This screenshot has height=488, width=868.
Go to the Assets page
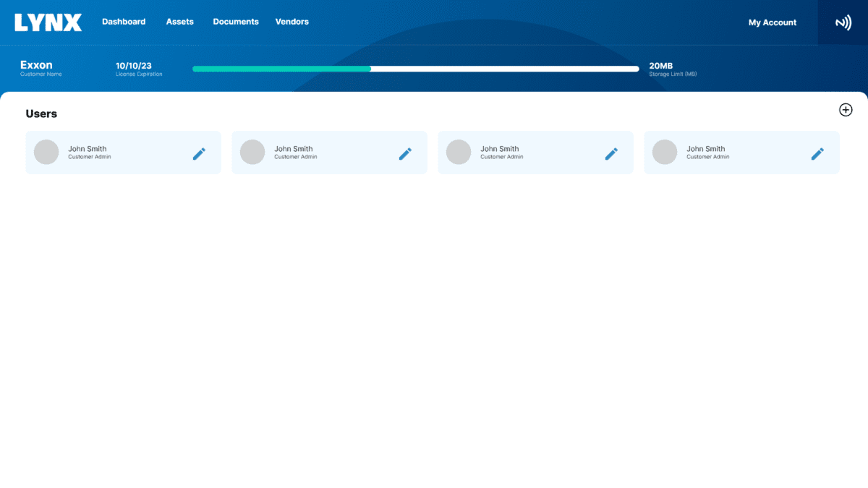click(180, 22)
